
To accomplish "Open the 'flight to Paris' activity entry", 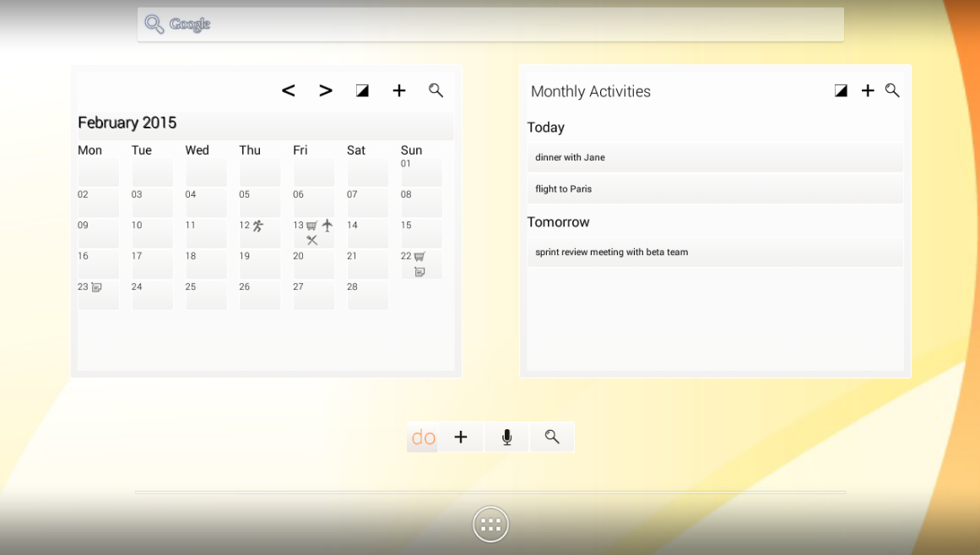I will tap(715, 188).
